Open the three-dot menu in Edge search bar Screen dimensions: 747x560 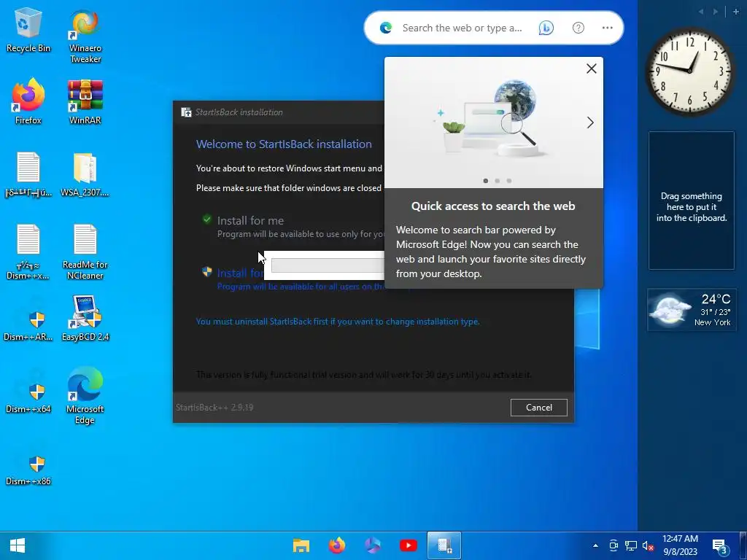click(607, 28)
